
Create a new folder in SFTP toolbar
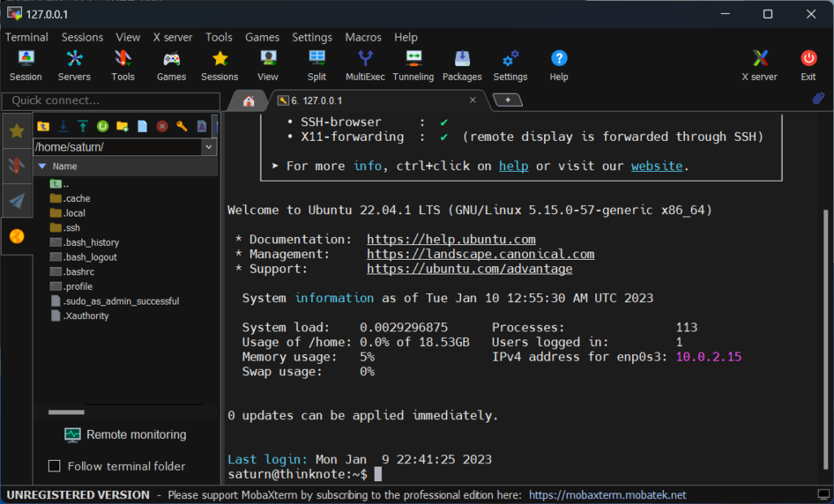pos(122,126)
